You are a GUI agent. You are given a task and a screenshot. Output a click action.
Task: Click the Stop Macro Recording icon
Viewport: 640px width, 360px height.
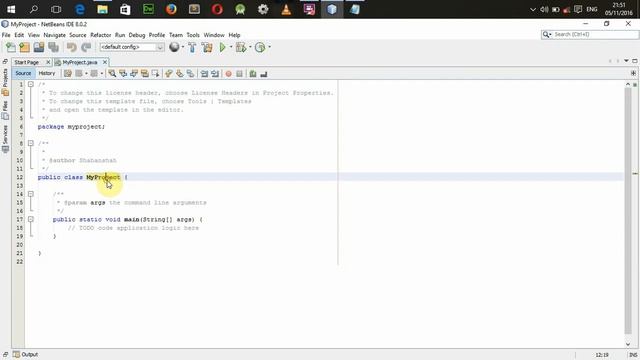click(239, 74)
